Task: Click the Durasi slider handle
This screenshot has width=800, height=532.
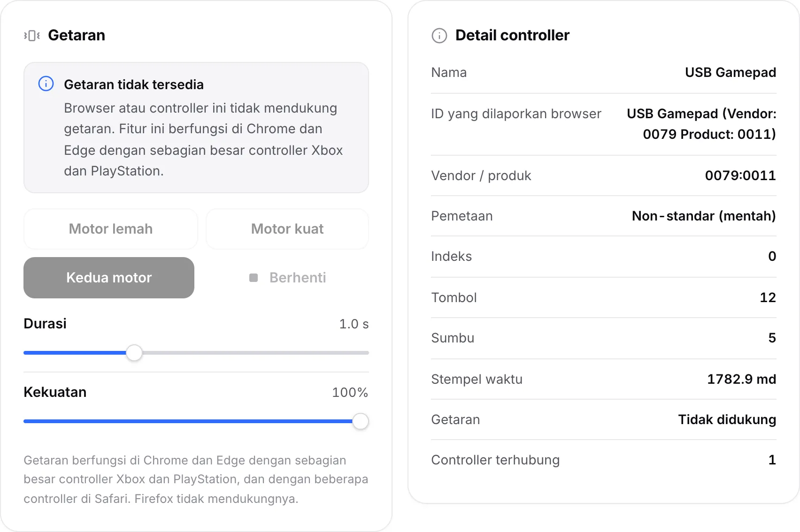Action: click(134, 353)
